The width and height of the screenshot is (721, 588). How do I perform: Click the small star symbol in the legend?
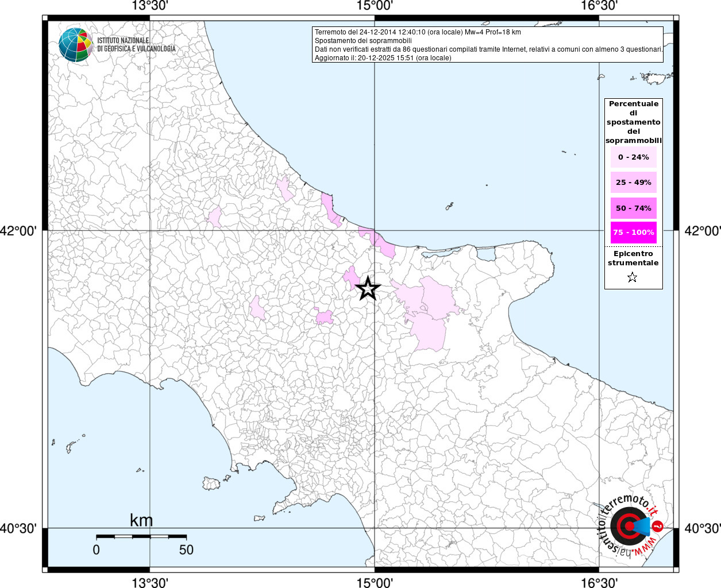(x=632, y=278)
